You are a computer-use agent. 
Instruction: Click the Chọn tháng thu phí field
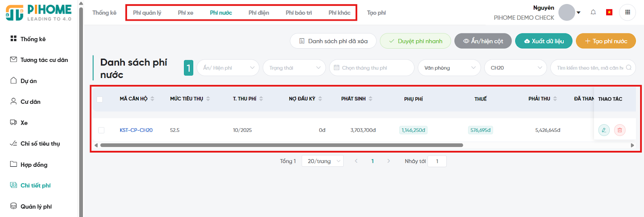click(372, 68)
